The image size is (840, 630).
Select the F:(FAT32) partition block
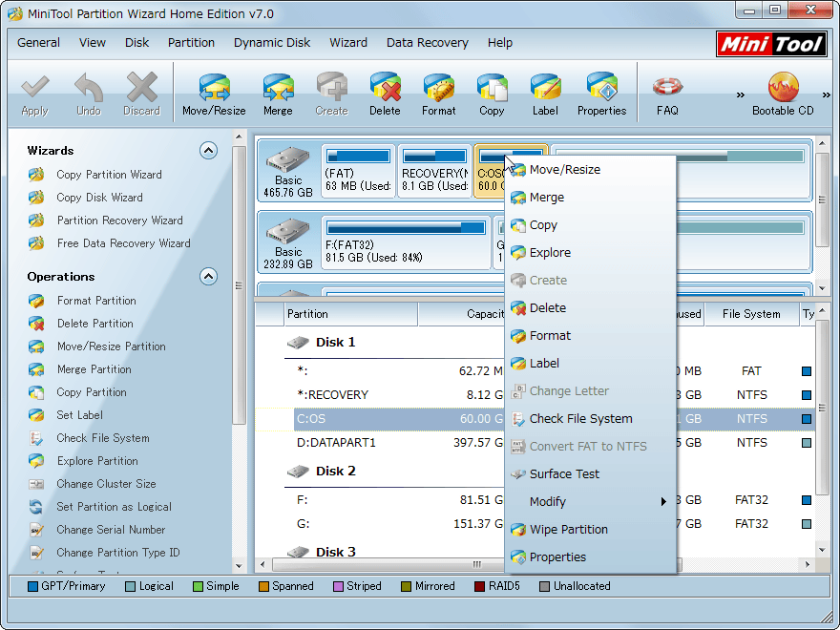click(x=406, y=242)
